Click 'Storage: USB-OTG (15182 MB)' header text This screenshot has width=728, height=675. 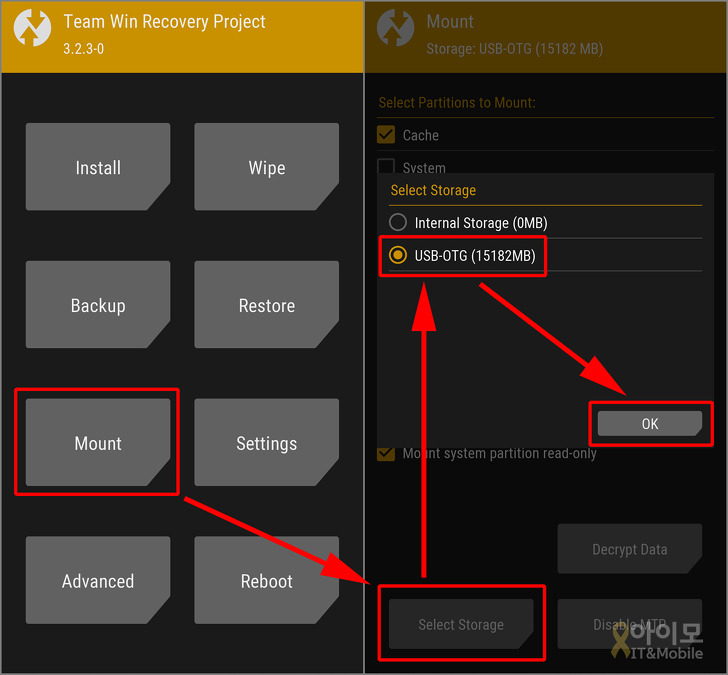(x=514, y=49)
